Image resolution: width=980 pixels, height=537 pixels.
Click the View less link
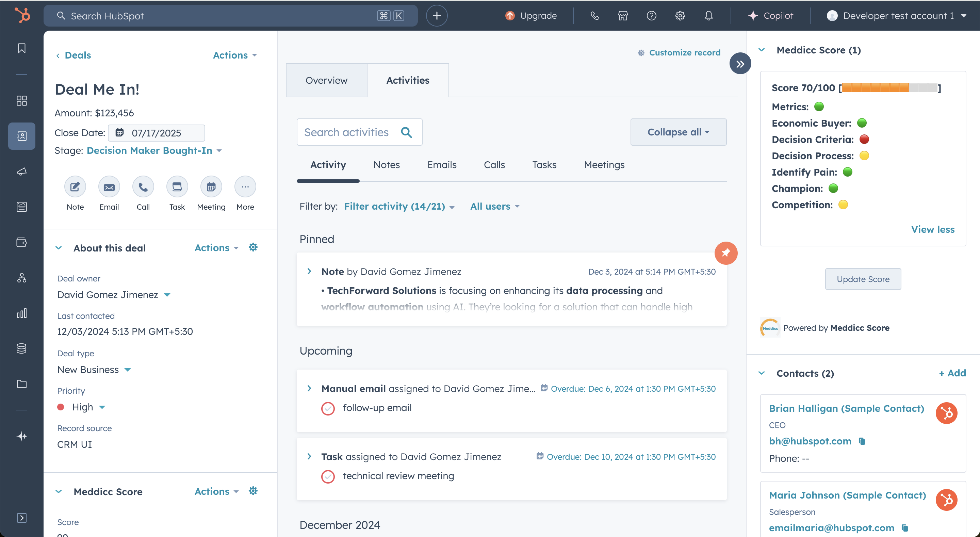click(x=933, y=229)
